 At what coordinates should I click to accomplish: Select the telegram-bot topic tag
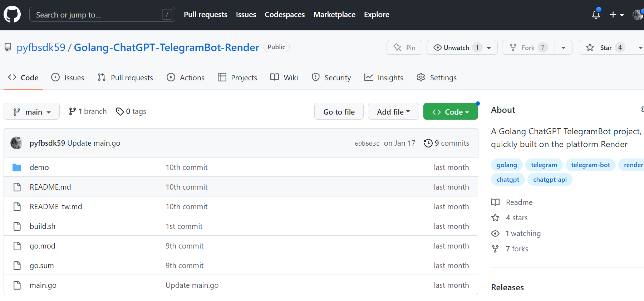(590, 165)
